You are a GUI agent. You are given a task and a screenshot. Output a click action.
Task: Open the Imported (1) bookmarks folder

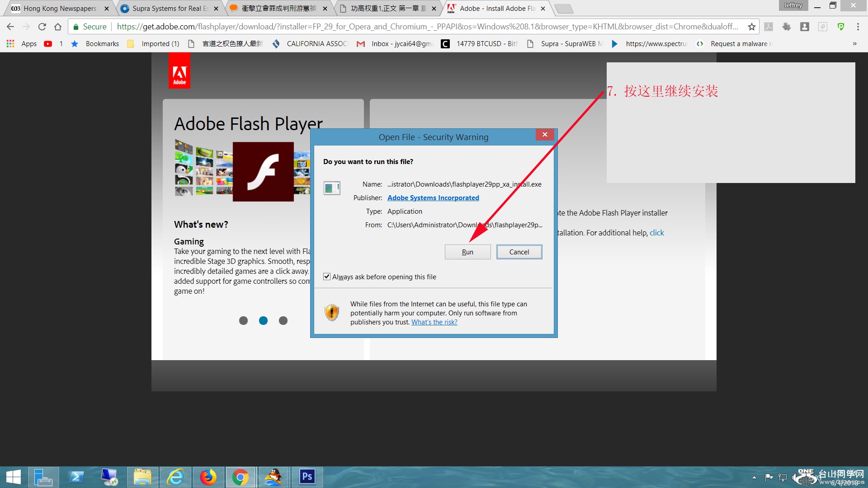[x=154, y=44]
